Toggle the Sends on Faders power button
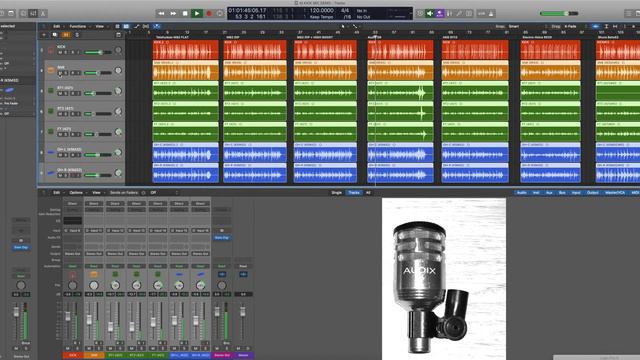 pyautogui.click(x=143, y=193)
